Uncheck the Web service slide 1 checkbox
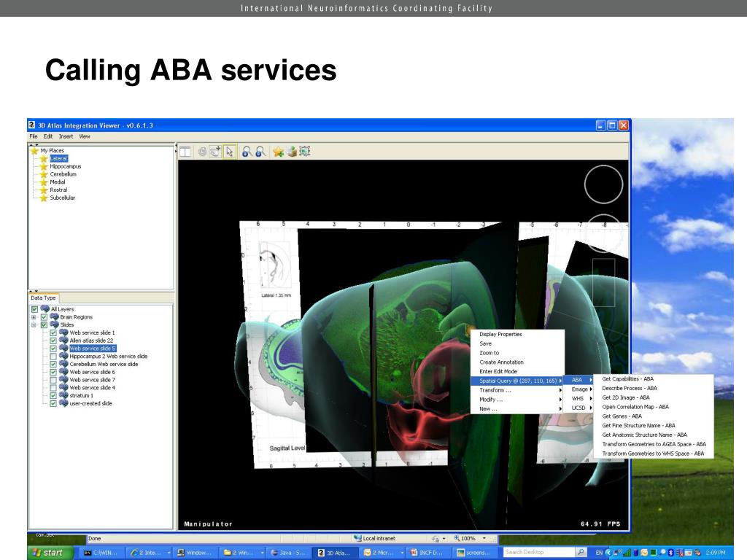Screen dimensions: 747x560 (x=53, y=333)
